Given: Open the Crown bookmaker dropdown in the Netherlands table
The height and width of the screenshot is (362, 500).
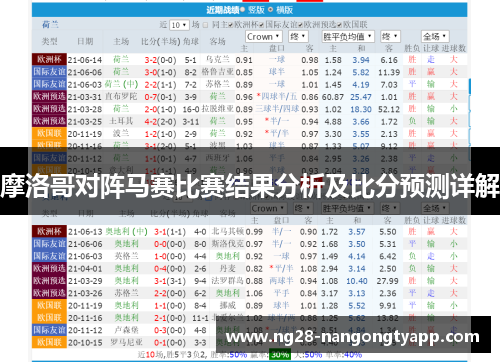Looking at the screenshot, I should tap(264, 36).
